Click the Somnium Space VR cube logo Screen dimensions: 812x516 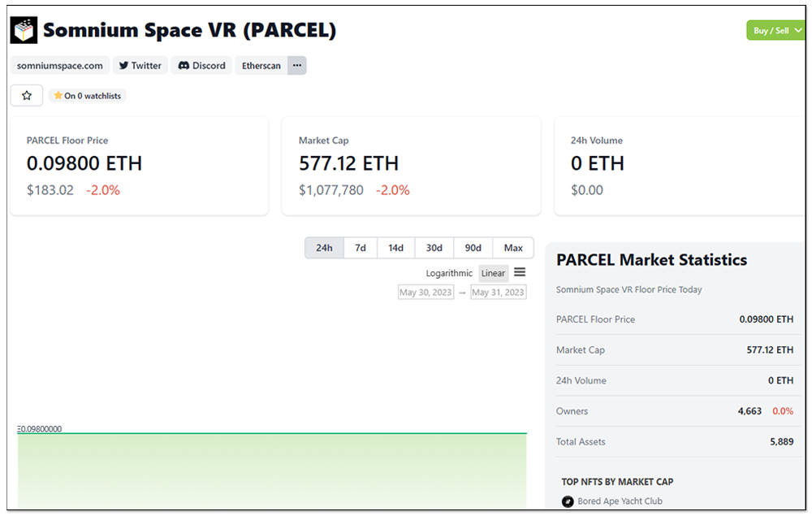click(24, 30)
